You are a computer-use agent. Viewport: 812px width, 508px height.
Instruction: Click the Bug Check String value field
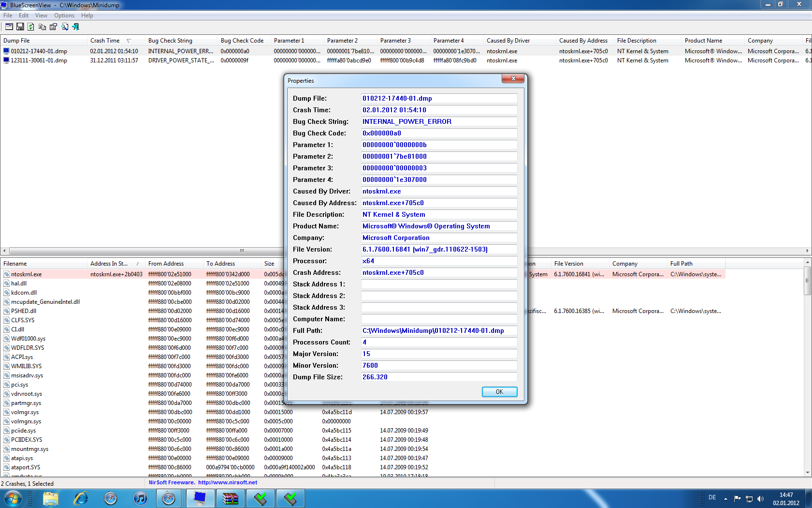point(439,121)
